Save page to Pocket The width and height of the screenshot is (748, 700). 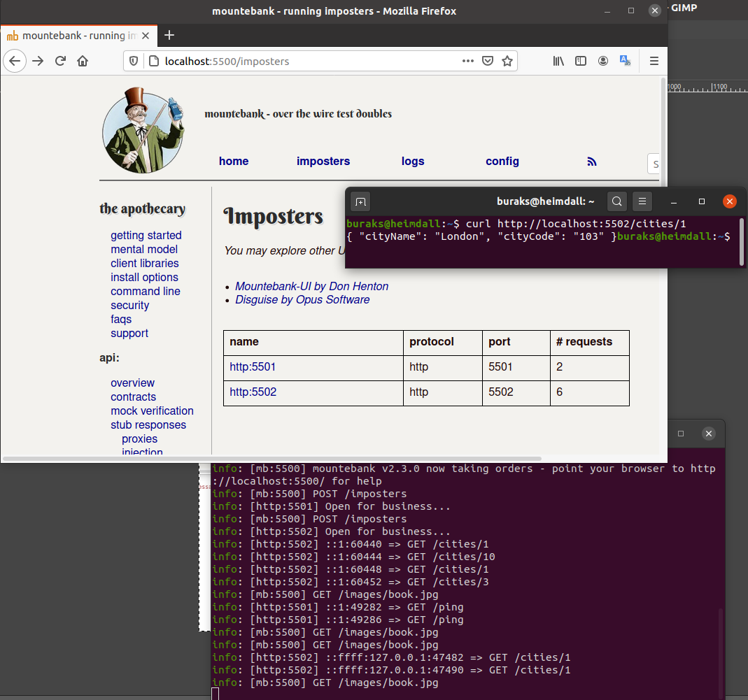point(488,61)
